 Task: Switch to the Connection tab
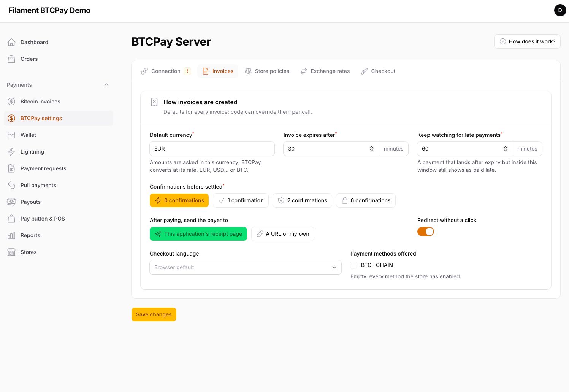pos(166,71)
